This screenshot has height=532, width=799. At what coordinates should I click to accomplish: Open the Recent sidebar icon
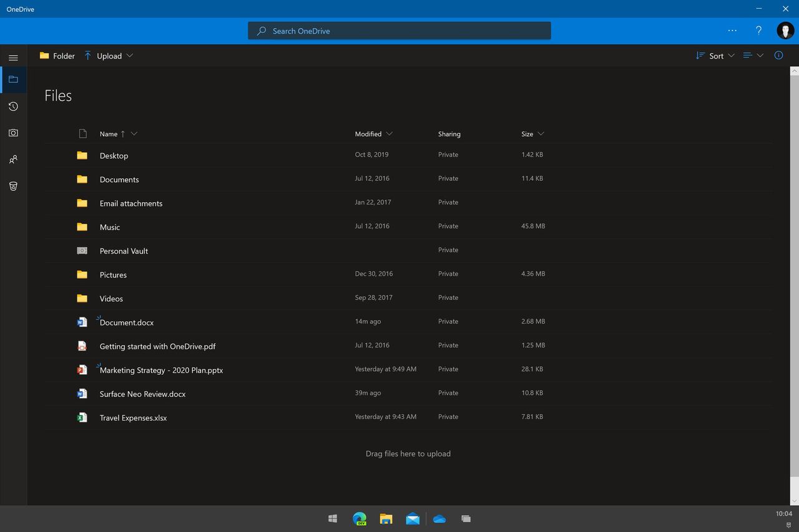tap(13, 107)
